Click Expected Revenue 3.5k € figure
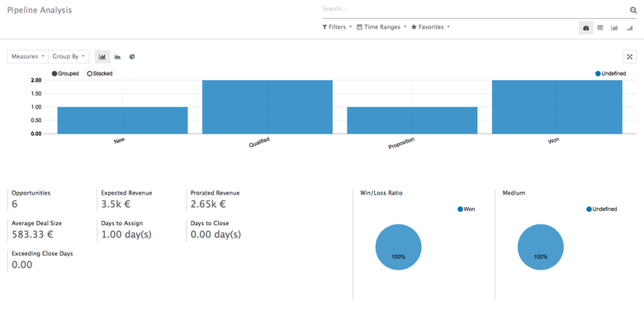644x310 pixels. tap(116, 204)
